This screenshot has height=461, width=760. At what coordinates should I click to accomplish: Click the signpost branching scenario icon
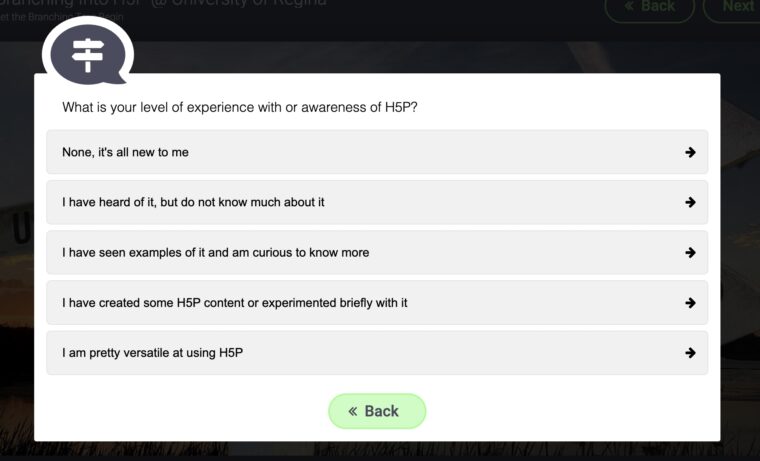pos(88,53)
